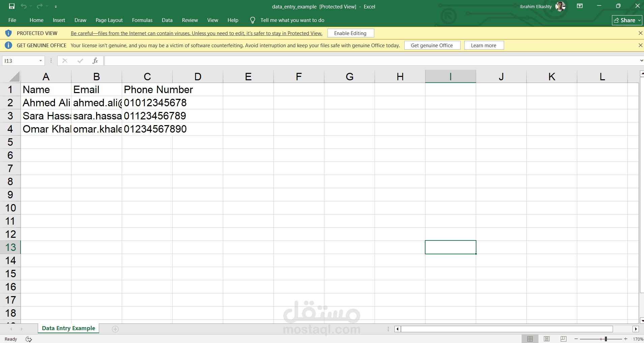Click the Save icon in title bar
Image resolution: width=644 pixels, height=343 pixels.
12,6
